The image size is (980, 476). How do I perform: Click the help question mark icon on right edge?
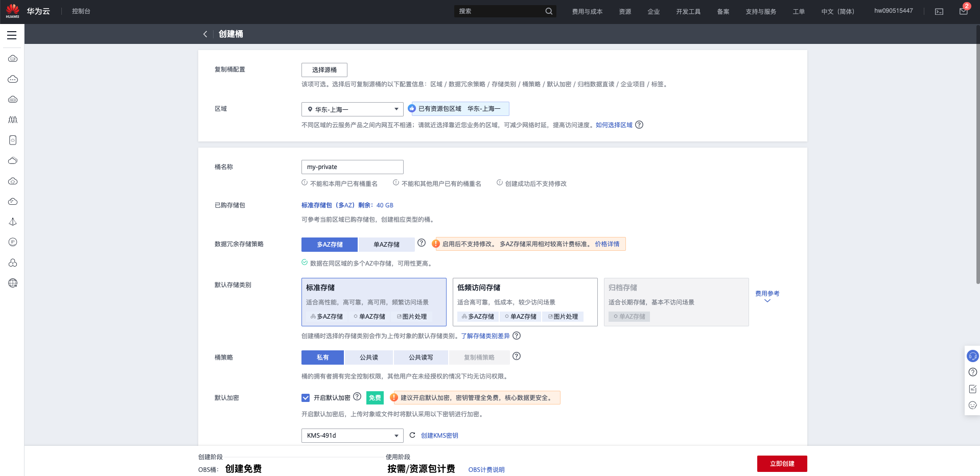coord(972,372)
